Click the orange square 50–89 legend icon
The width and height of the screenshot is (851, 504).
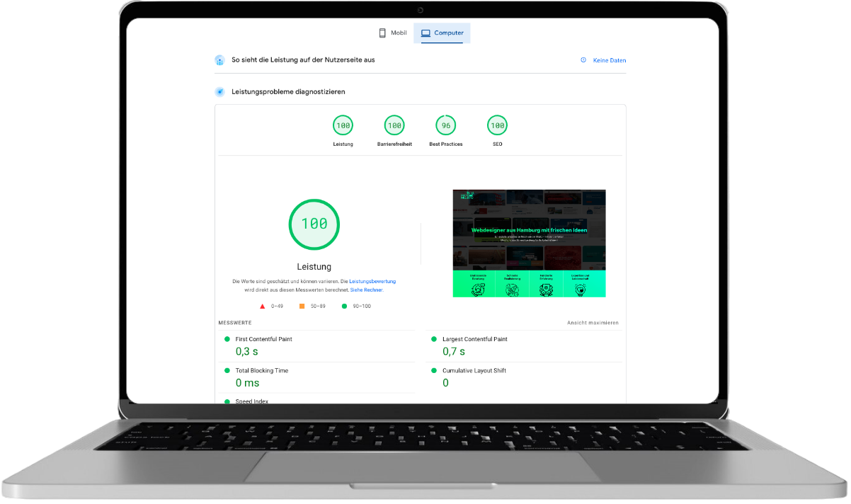(302, 307)
